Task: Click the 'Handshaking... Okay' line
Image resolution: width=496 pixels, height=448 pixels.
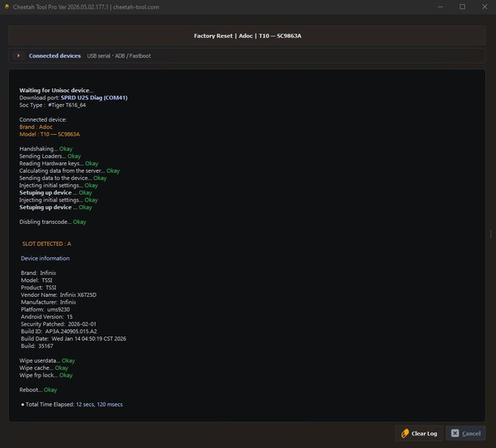Action: pos(46,149)
